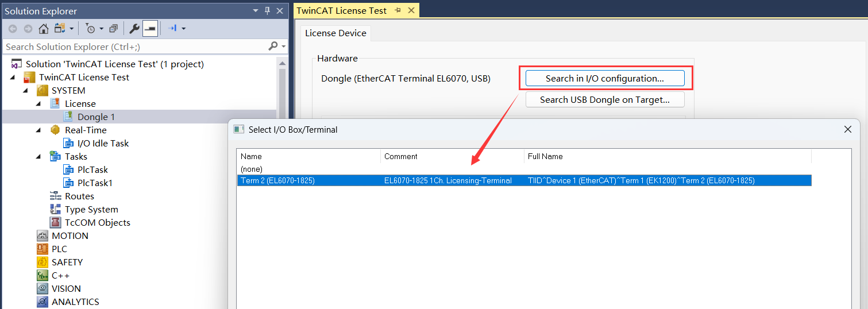Click the Collapse All icon in Solution Explorer
The width and height of the screenshot is (868, 309).
tap(114, 28)
